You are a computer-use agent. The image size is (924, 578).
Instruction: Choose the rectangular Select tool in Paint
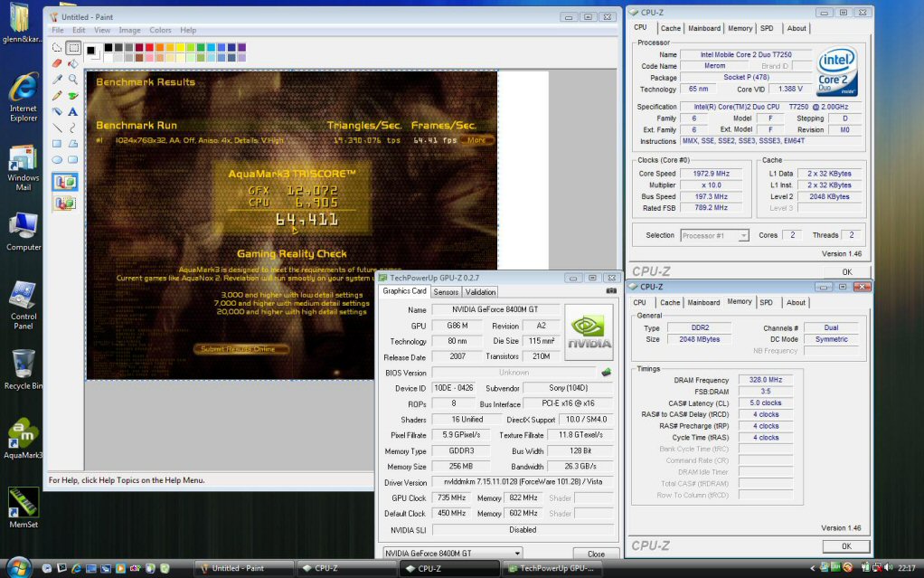tap(73, 48)
